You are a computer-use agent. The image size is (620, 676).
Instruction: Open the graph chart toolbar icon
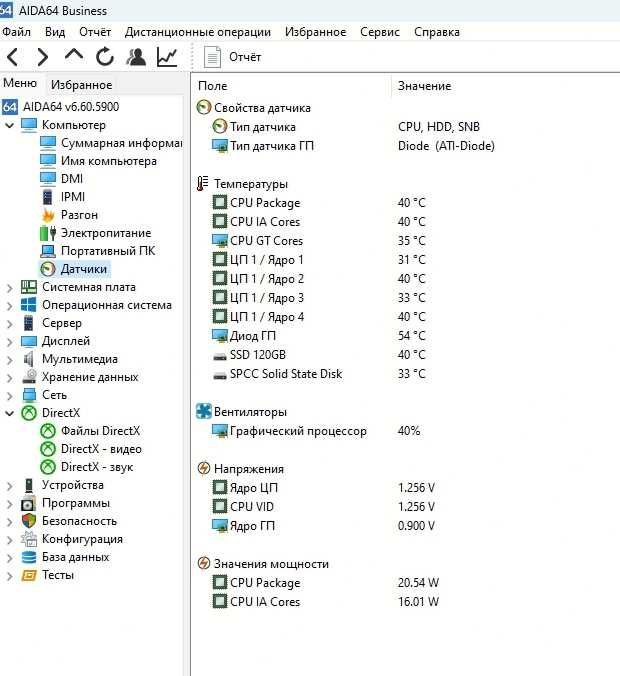(x=167, y=57)
